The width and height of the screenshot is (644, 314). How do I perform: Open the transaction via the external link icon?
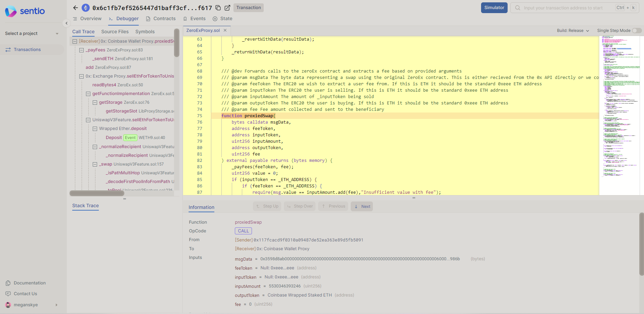coord(227,7)
